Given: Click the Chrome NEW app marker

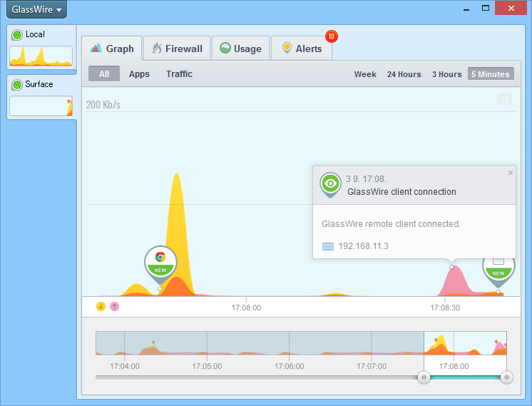Looking at the screenshot, I should (160, 265).
